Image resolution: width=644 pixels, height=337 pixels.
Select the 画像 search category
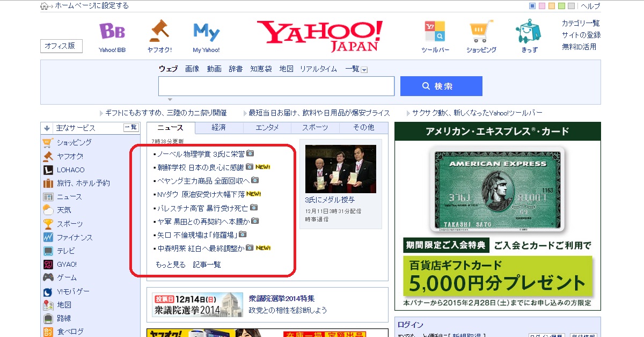(x=192, y=69)
